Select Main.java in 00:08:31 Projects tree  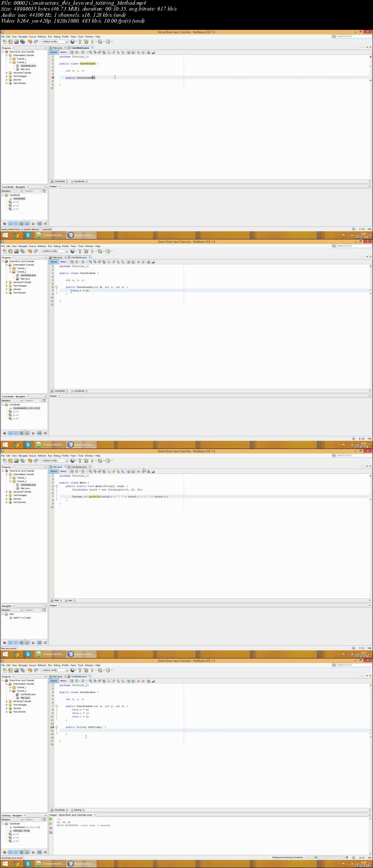(x=25, y=698)
